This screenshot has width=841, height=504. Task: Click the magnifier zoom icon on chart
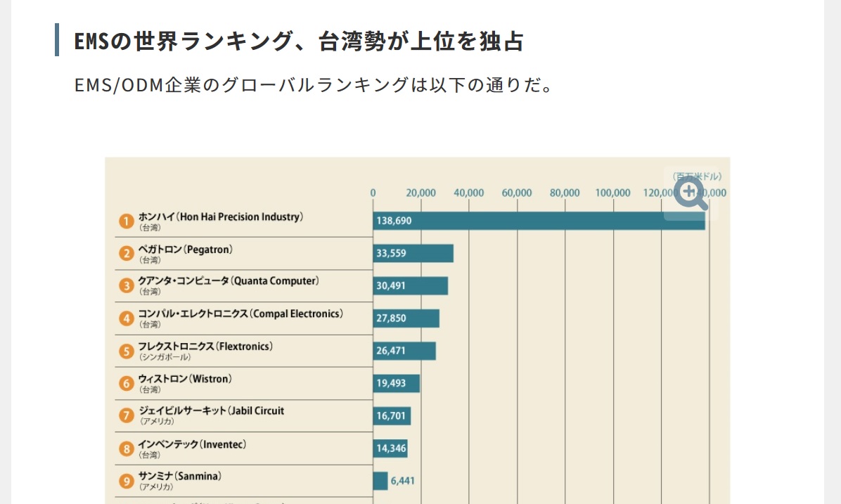691,193
